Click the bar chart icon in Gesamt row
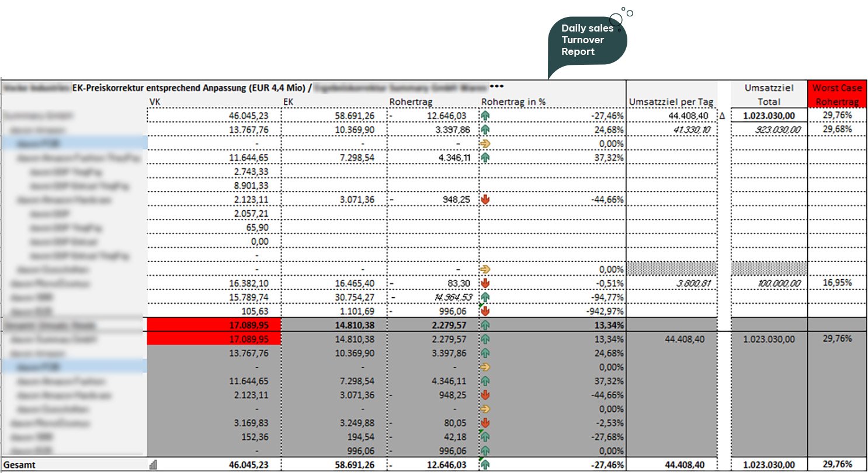The image size is (868, 473). 154,465
